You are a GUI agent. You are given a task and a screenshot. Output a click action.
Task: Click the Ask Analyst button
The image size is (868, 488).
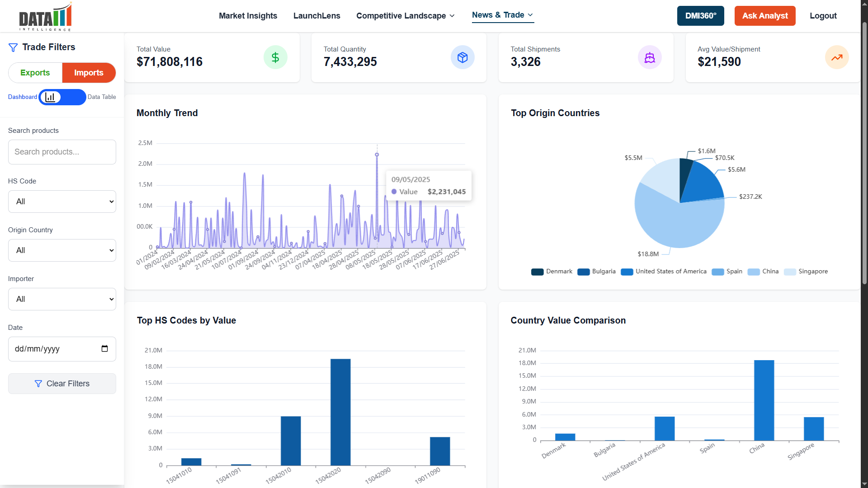(x=765, y=16)
